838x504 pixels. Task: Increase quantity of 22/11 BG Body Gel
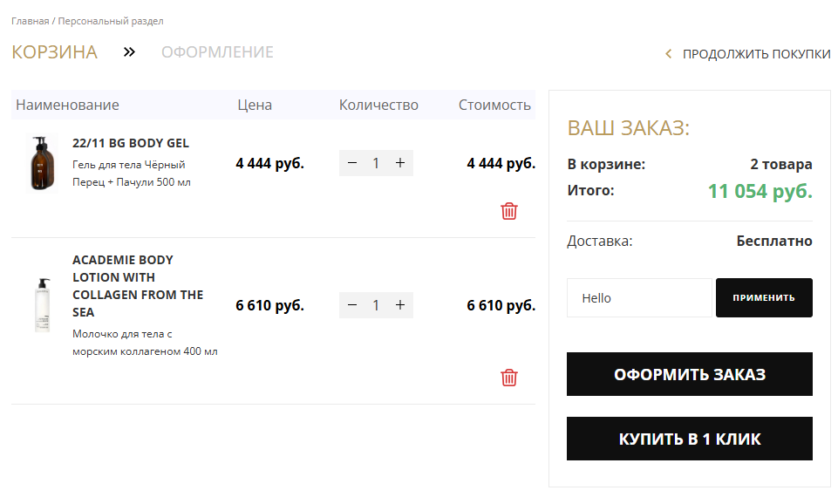point(400,163)
